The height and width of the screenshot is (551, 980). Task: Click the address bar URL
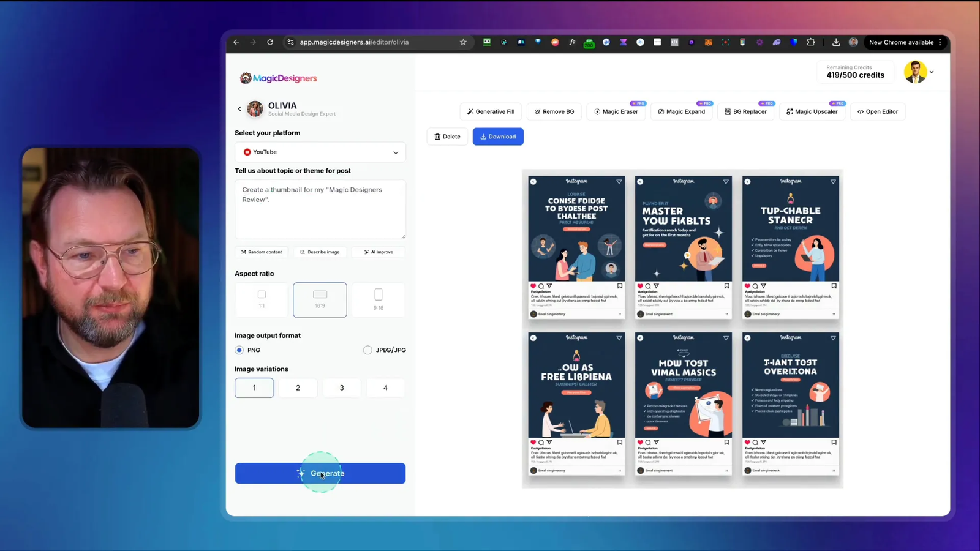click(354, 42)
